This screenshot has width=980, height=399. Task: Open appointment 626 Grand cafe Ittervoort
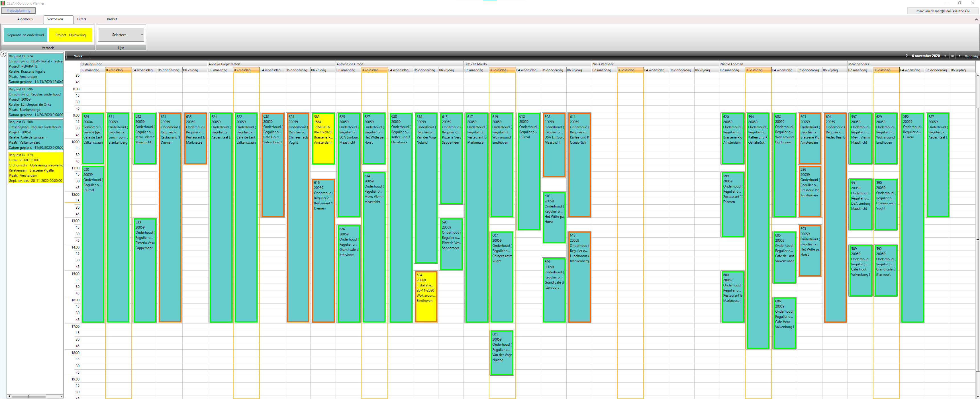point(348,274)
